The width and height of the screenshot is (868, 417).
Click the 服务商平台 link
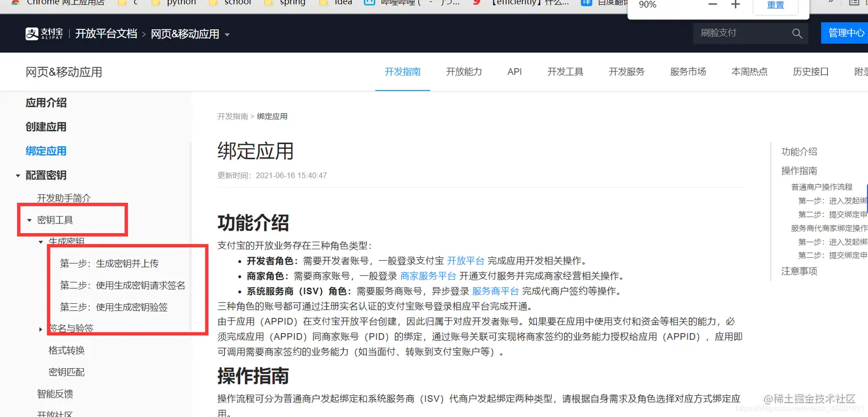(495, 291)
